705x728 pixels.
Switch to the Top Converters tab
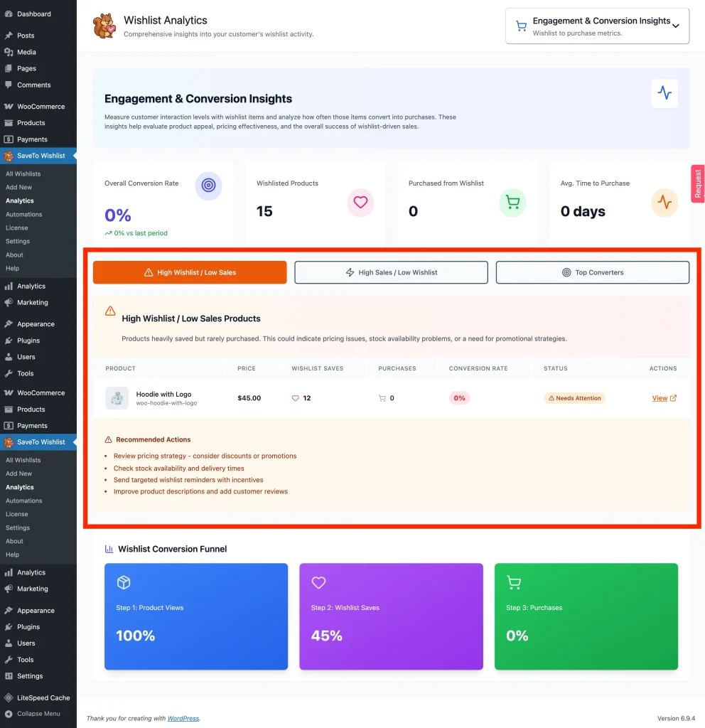tap(592, 272)
